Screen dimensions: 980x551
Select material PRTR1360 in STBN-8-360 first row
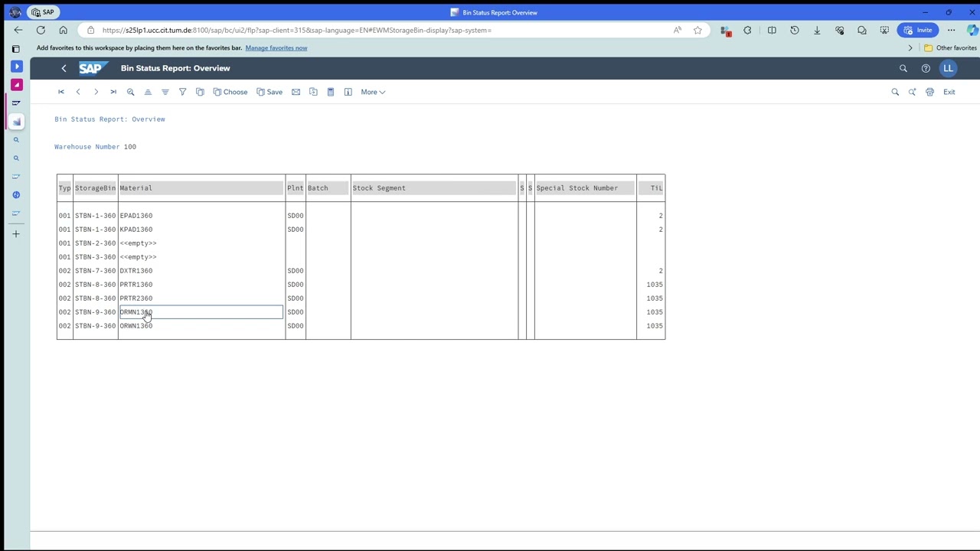(201, 285)
